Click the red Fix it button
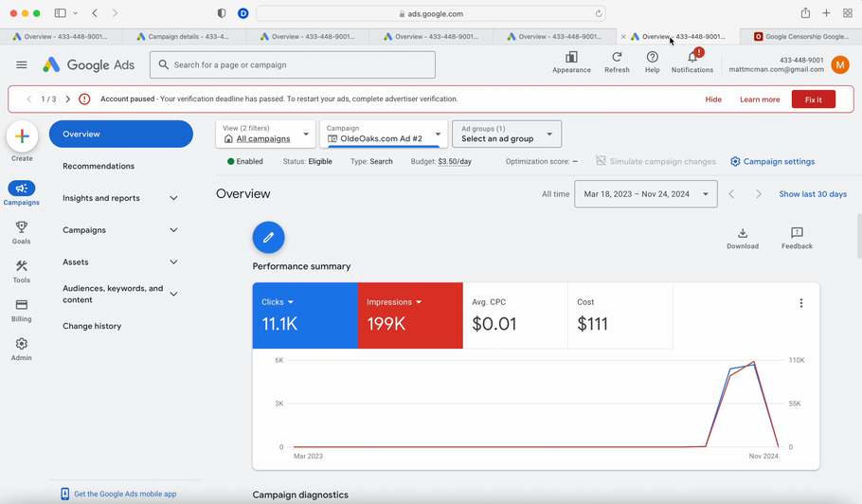Image resolution: width=862 pixels, height=504 pixels. (x=813, y=99)
